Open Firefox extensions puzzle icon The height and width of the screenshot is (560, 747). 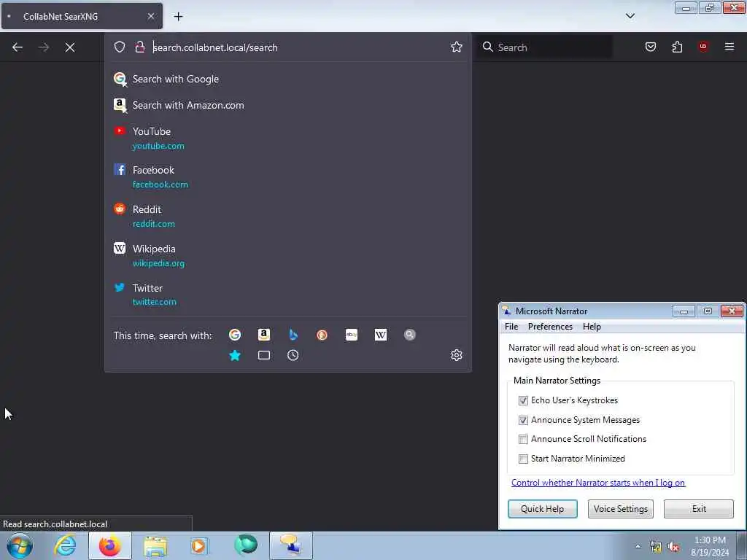pyautogui.click(x=677, y=47)
